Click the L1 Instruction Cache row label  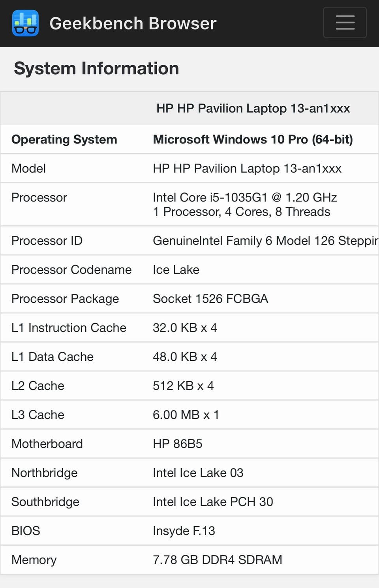(x=69, y=328)
